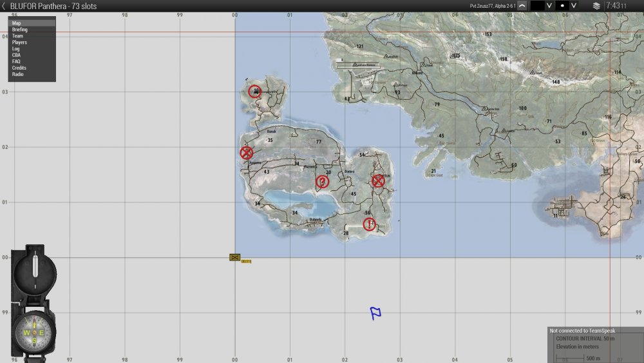This screenshot has height=363, width=644.
Task: Click the compass dial at bottom left
Action: (33, 332)
